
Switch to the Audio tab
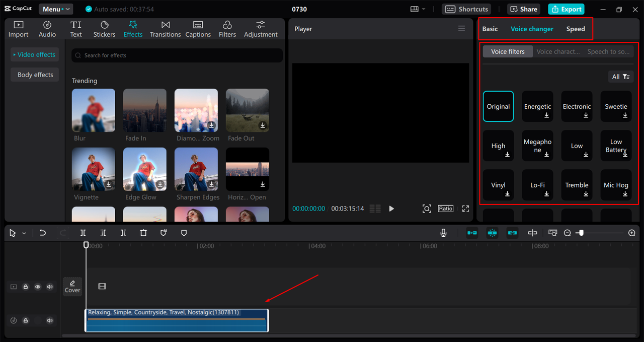pos(47,29)
